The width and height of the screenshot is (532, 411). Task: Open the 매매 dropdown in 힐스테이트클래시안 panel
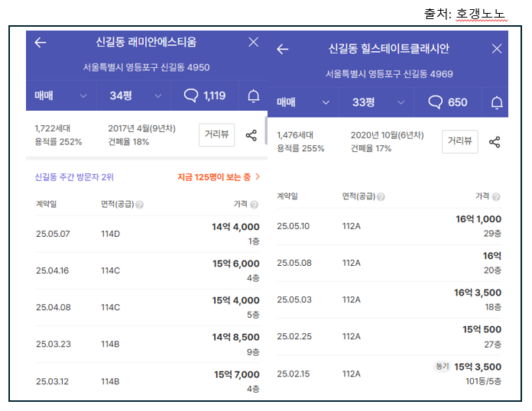click(303, 102)
